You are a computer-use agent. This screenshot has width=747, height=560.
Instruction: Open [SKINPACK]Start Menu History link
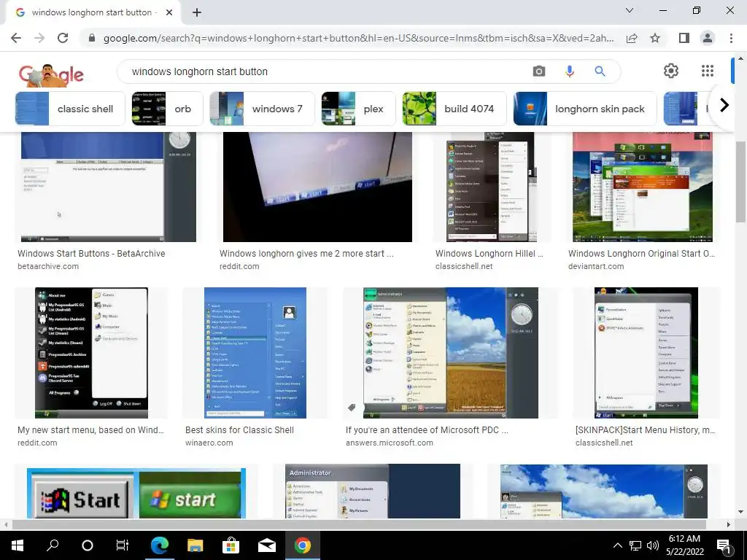click(645, 430)
